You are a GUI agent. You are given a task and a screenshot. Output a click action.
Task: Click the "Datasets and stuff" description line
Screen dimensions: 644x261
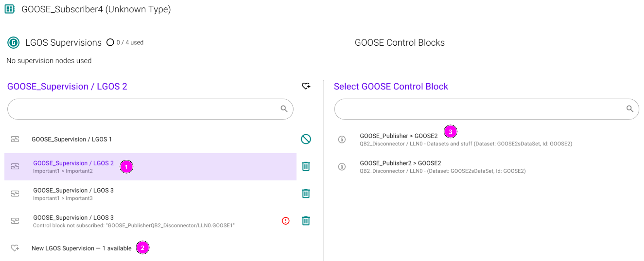pyautogui.click(x=466, y=144)
